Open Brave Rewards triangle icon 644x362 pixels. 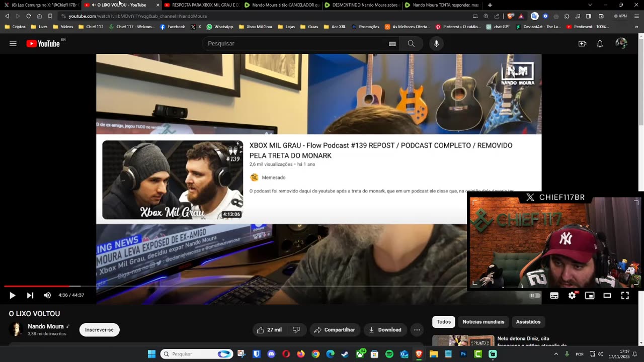[x=521, y=16]
